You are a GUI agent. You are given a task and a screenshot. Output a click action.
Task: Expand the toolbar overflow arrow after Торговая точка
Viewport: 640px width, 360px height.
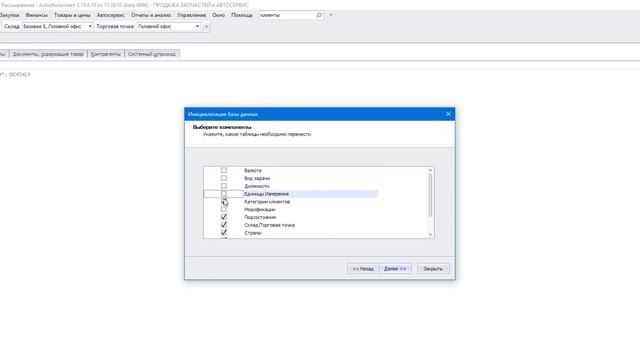[206, 27]
